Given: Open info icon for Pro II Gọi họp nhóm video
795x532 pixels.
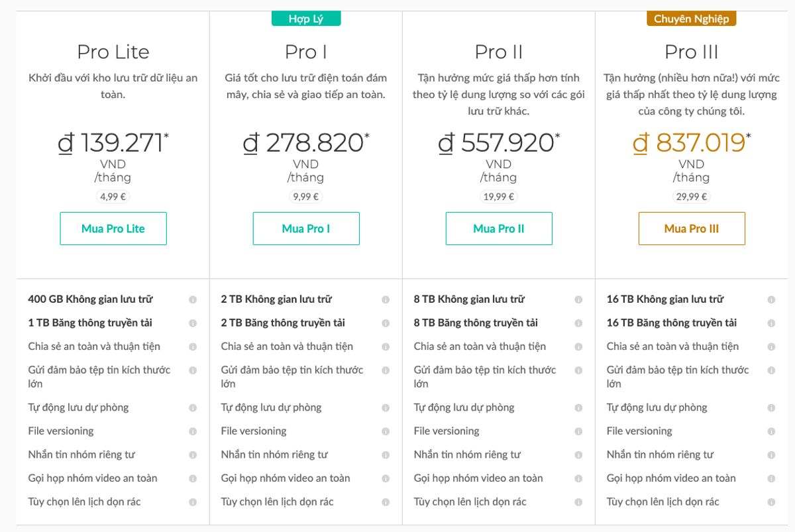Looking at the screenshot, I should tap(578, 478).
